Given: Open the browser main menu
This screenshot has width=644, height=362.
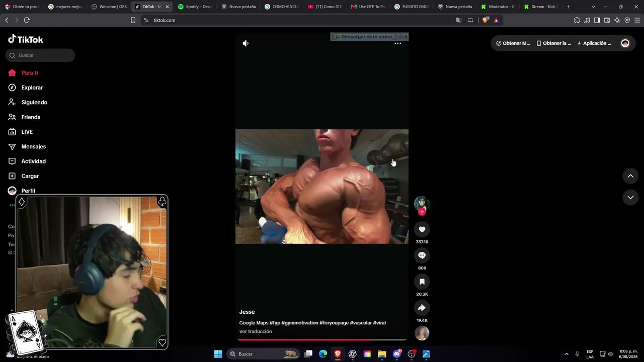Looking at the screenshot, I should pyautogui.click(x=637, y=20).
